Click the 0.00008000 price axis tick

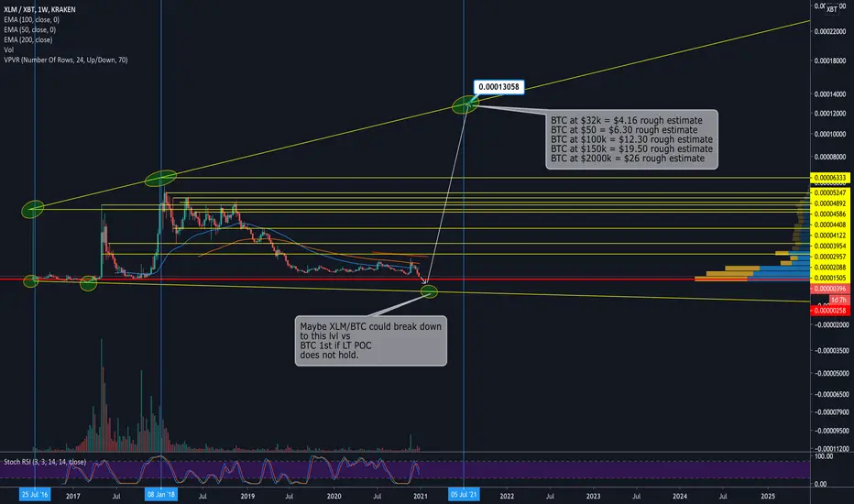point(830,157)
